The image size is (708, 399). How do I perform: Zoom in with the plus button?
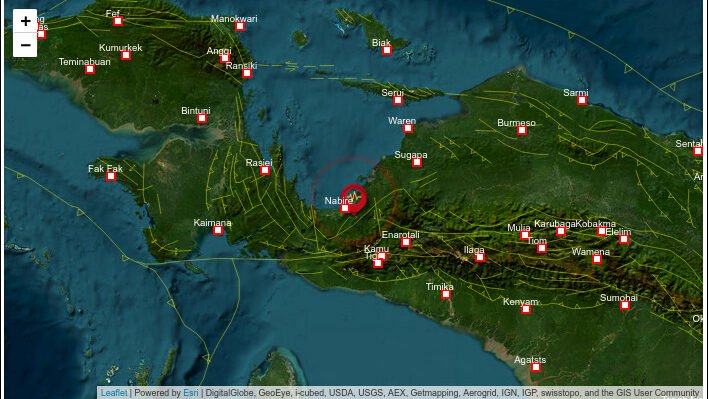[x=25, y=21]
